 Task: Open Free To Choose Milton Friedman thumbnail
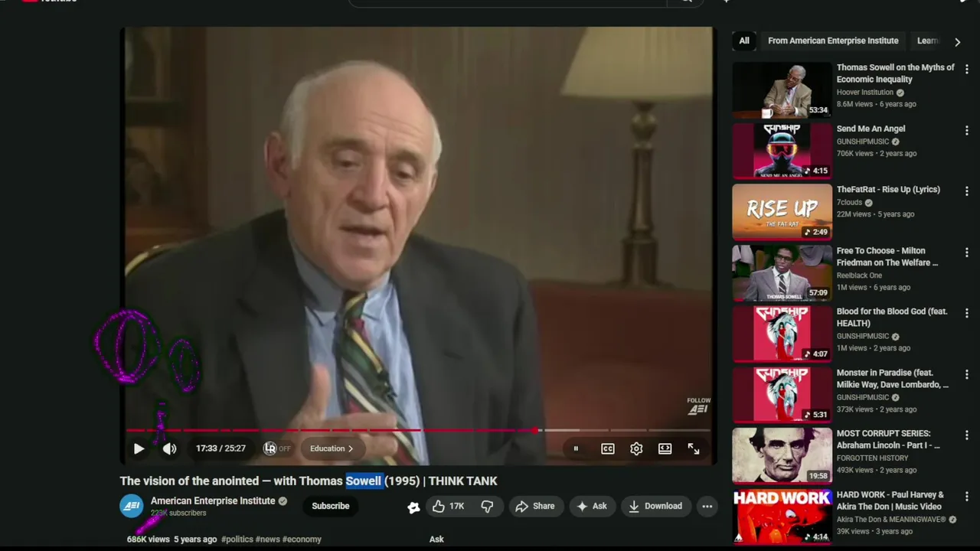pyautogui.click(x=782, y=273)
